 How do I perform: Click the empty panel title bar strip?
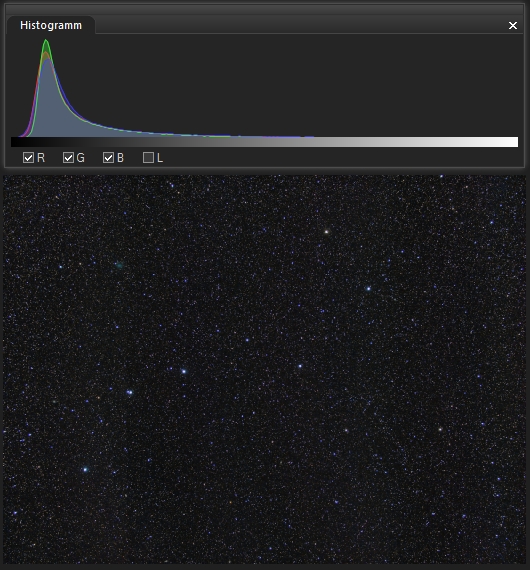(x=265, y=9)
